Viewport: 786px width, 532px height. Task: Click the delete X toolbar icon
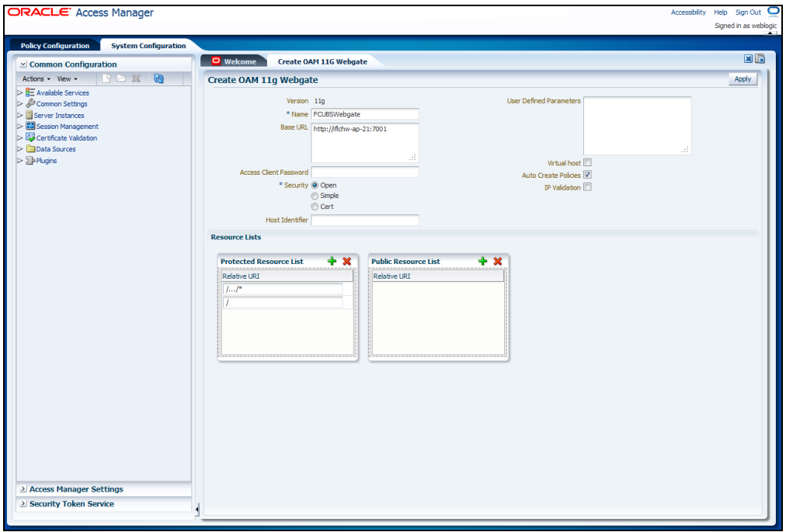136,78
